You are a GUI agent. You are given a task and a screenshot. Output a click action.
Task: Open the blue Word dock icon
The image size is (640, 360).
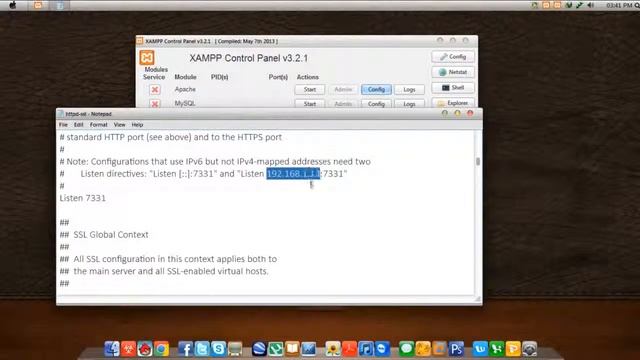tap(480, 349)
